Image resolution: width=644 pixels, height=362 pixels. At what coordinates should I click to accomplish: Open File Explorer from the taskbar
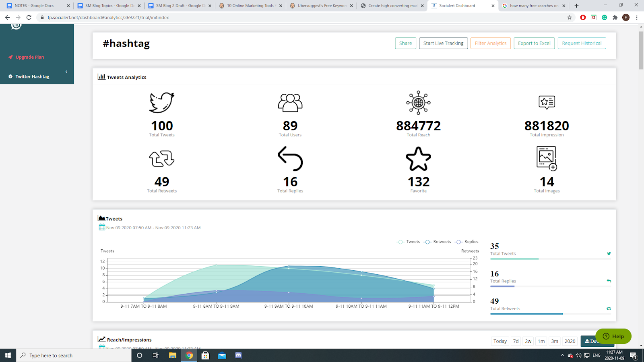173,355
